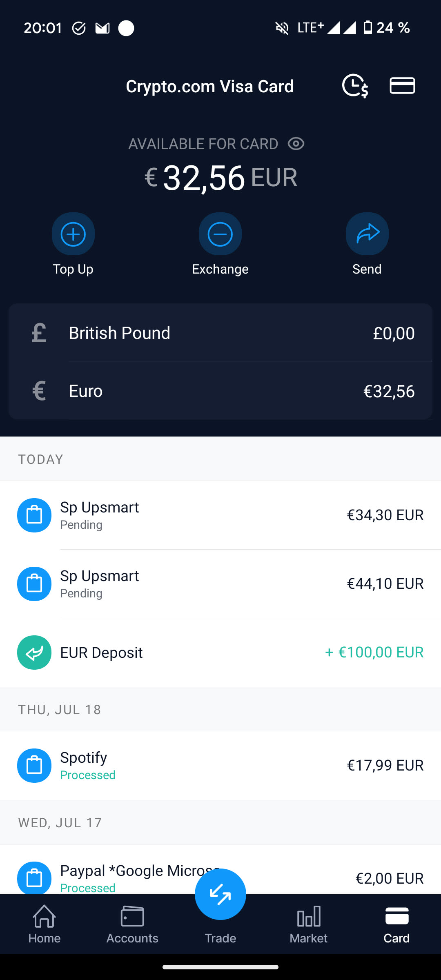The height and width of the screenshot is (980, 441).
Task: Open scheduled payments clock-dollar icon
Action: click(x=355, y=86)
